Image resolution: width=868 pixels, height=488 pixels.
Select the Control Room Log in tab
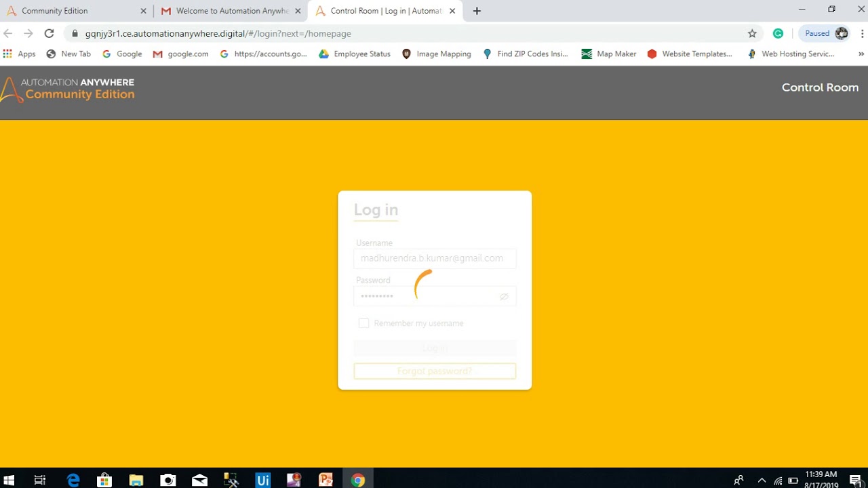point(384,11)
